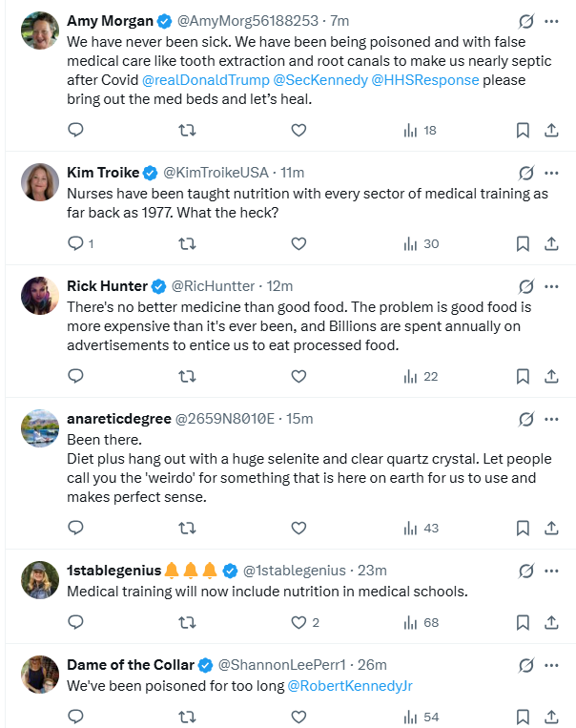Like 1stablegenius's tweet with 2 likes
The width and height of the screenshot is (576, 728).
[298, 622]
